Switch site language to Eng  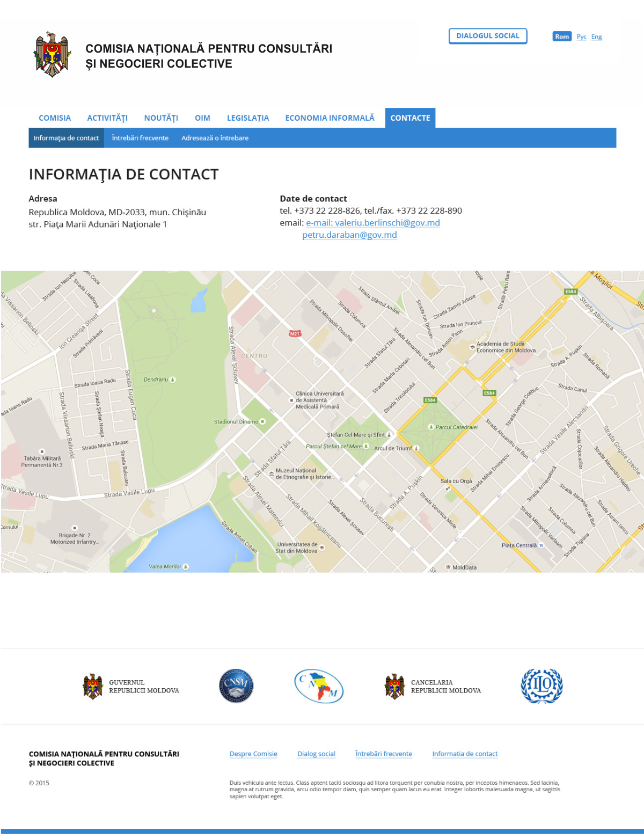(x=596, y=37)
